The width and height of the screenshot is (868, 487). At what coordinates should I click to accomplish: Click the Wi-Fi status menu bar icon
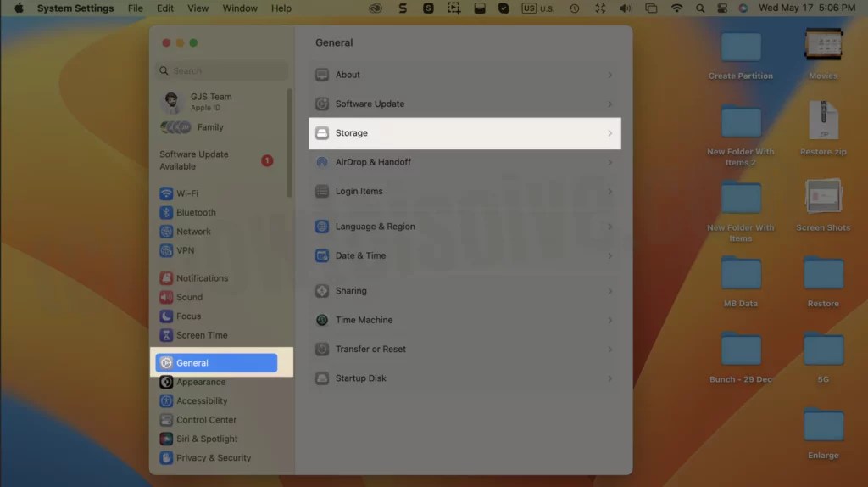tap(676, 8)
